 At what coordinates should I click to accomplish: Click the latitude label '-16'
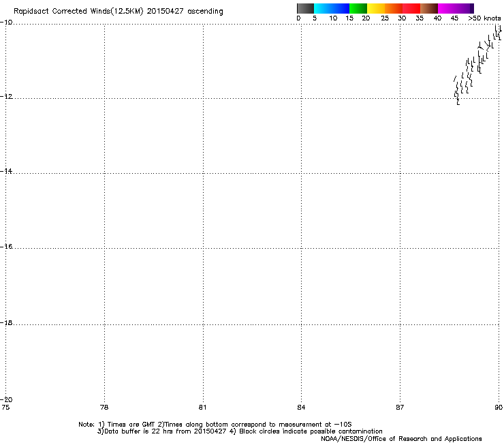(6, 247)
